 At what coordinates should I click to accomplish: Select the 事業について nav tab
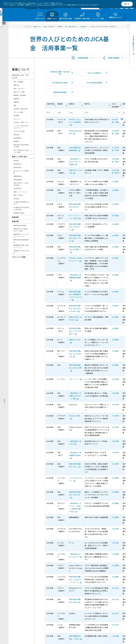tap(52, 16)
